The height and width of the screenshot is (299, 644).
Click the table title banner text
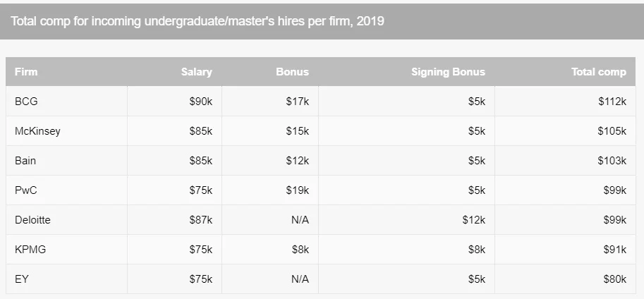click(x=197, y=21)
